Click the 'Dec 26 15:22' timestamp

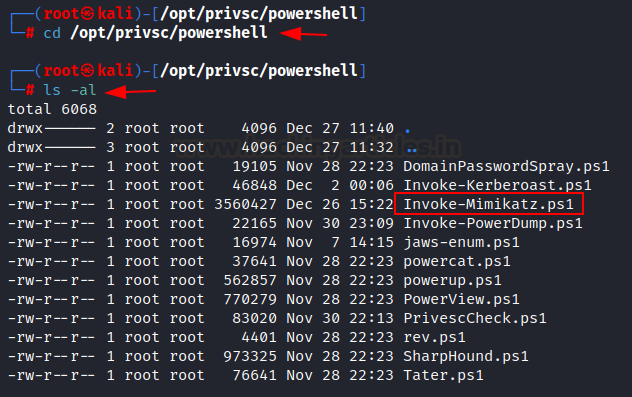[340, 204]
